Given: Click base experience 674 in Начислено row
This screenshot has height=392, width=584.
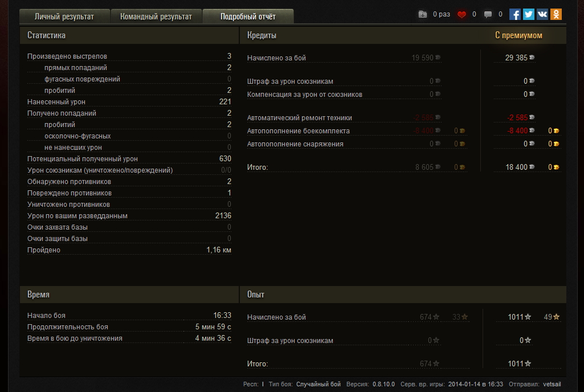Looking at the screenshot, I should [x=426, y=317].
